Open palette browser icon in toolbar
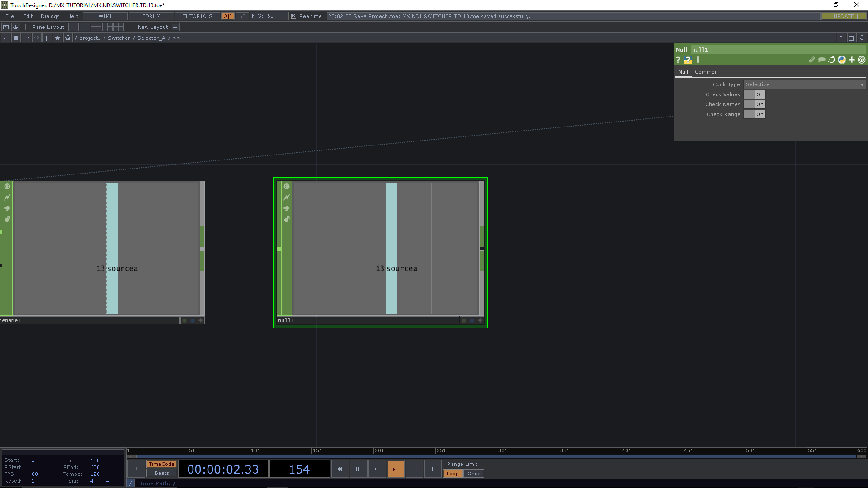The image size is (868, 488). (16, 27)
